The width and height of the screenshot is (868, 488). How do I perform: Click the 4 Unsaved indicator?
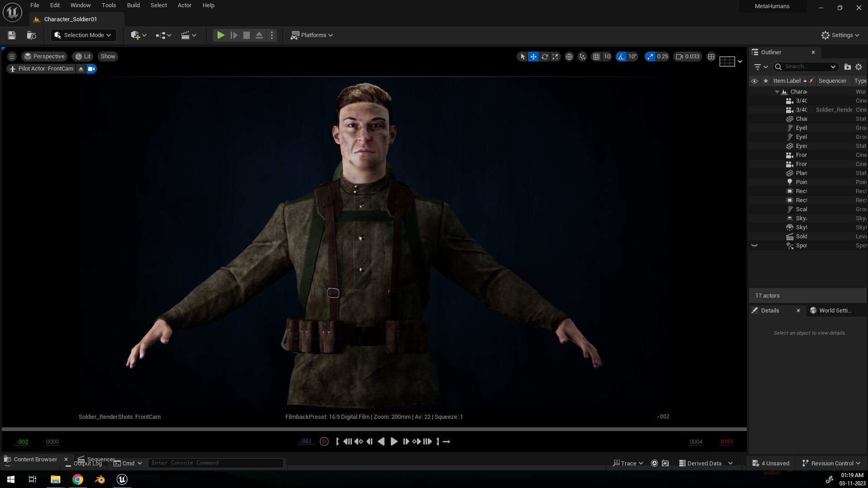click(x=771, y=463)
